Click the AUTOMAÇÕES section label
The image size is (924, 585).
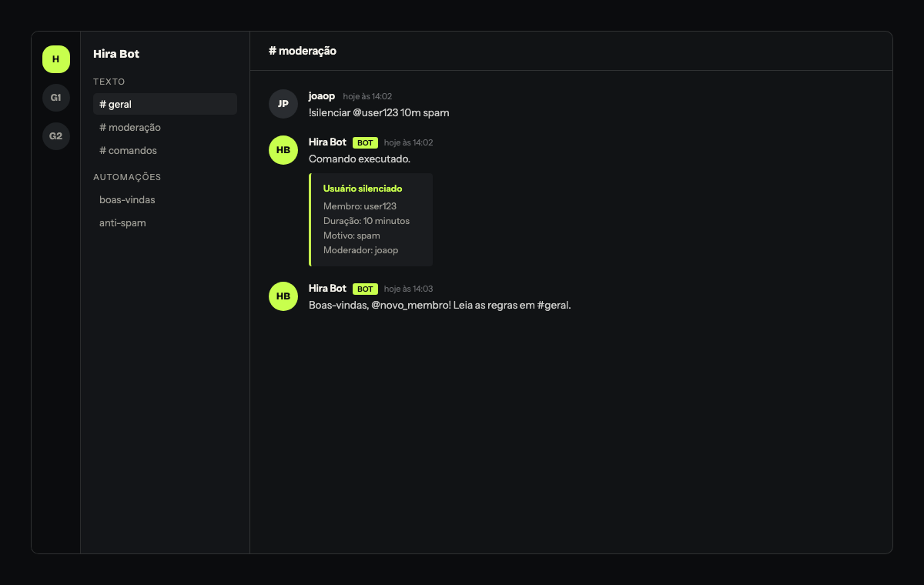pos(127,177)
